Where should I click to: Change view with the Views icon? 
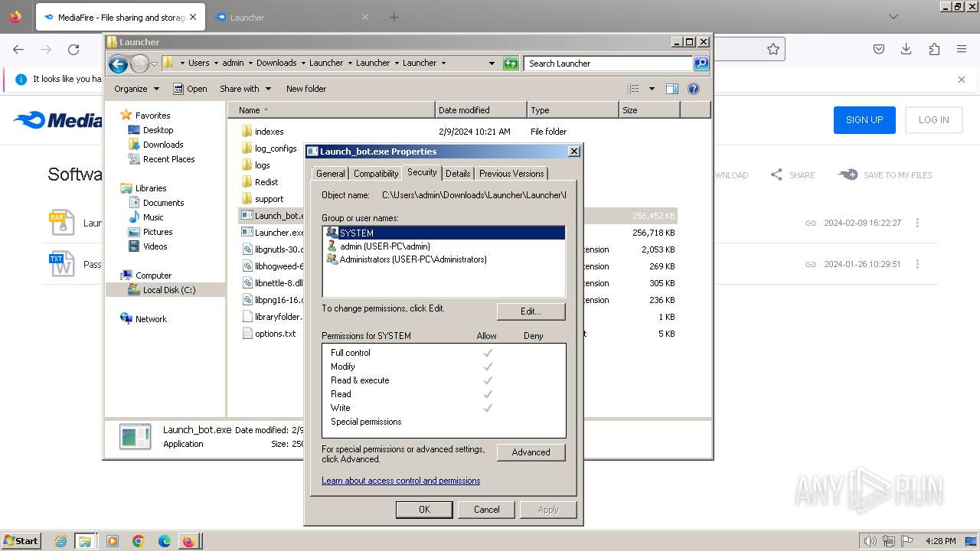coord(633,89)
